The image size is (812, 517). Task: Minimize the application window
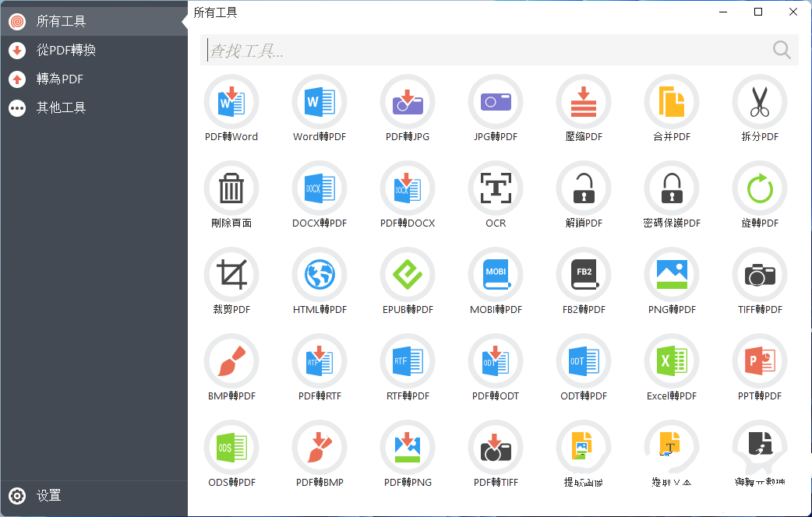click(x=723, y=12)
